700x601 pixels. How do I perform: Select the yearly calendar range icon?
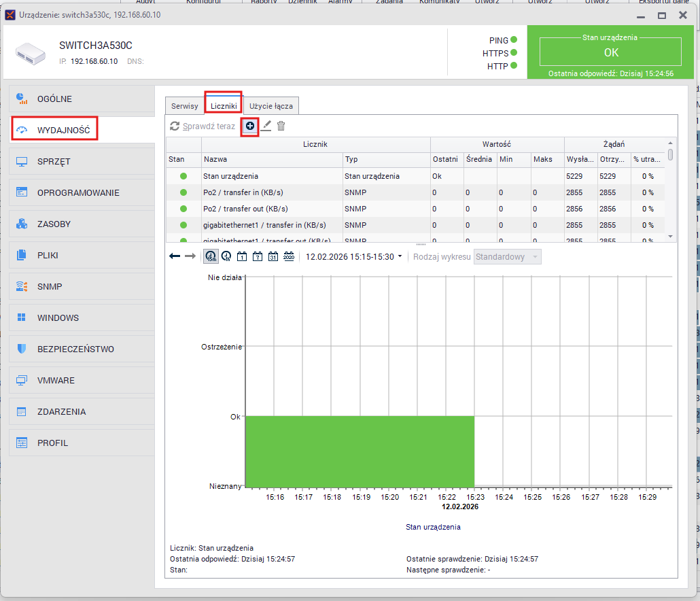click(x=289, y=256)
